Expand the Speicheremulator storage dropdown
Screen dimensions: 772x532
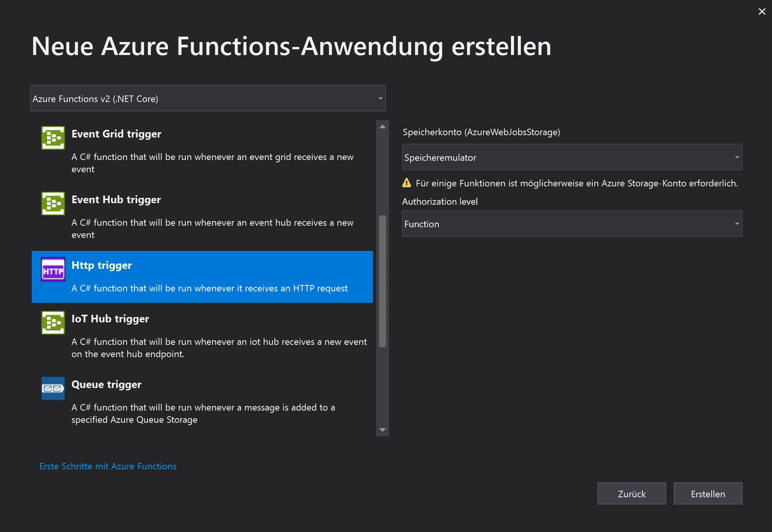[572, 157]
